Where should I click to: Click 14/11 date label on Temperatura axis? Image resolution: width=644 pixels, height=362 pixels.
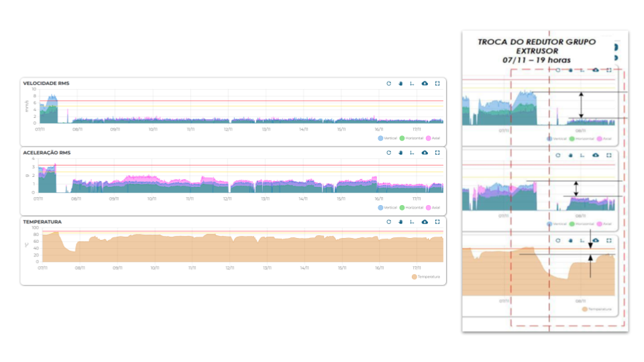305,268
